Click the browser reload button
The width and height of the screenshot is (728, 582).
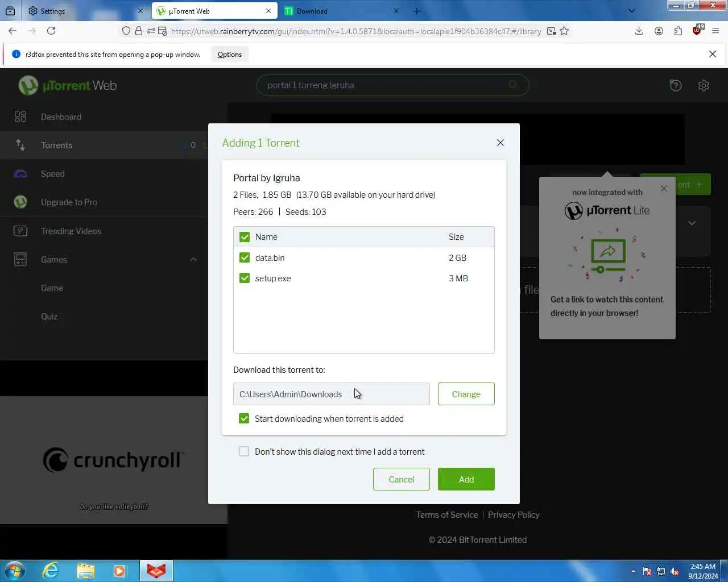click(51, 31)
